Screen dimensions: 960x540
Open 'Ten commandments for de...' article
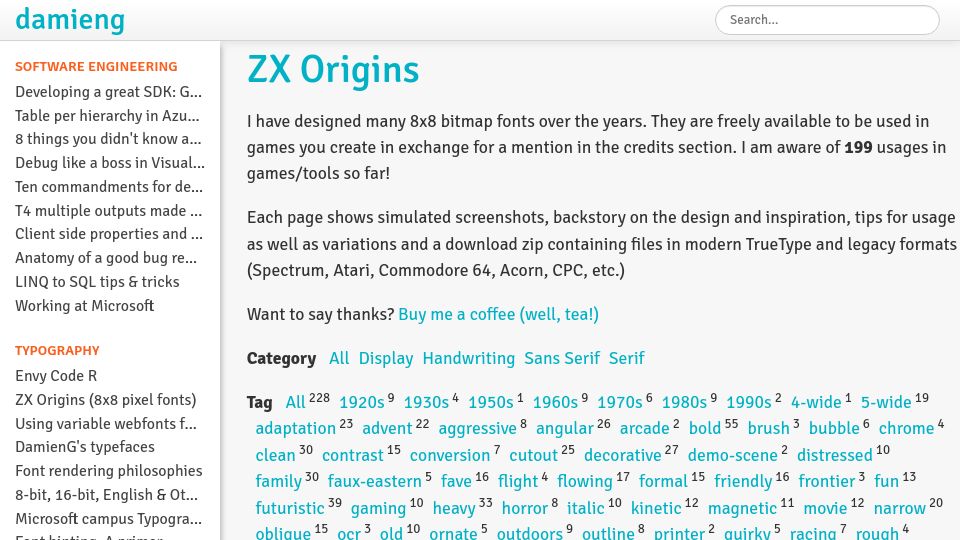click(x=109, y=187)
